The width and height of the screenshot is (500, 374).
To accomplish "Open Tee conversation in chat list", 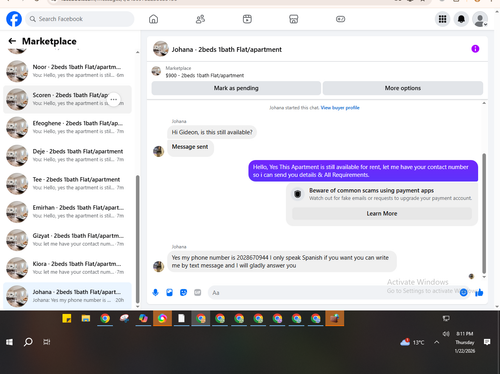I will click(67, 184).
